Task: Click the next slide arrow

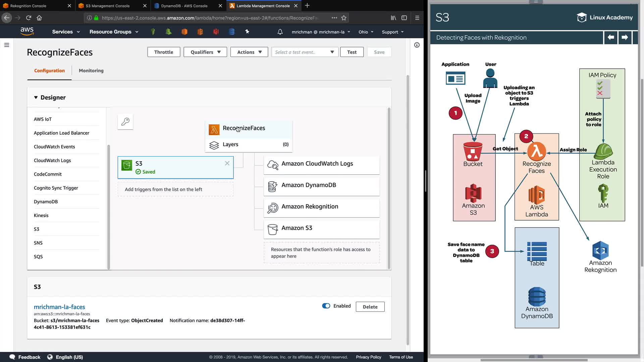Action: (625, 37)
